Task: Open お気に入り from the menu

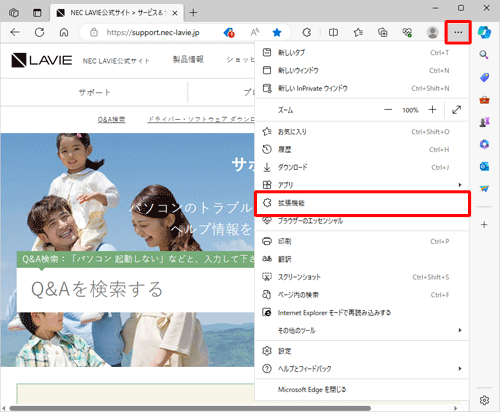Action: 362,132
